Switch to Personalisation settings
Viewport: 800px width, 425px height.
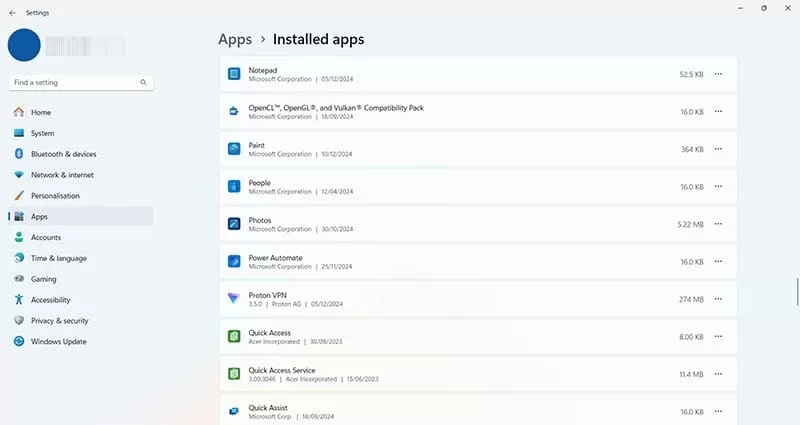click(55, 196)
